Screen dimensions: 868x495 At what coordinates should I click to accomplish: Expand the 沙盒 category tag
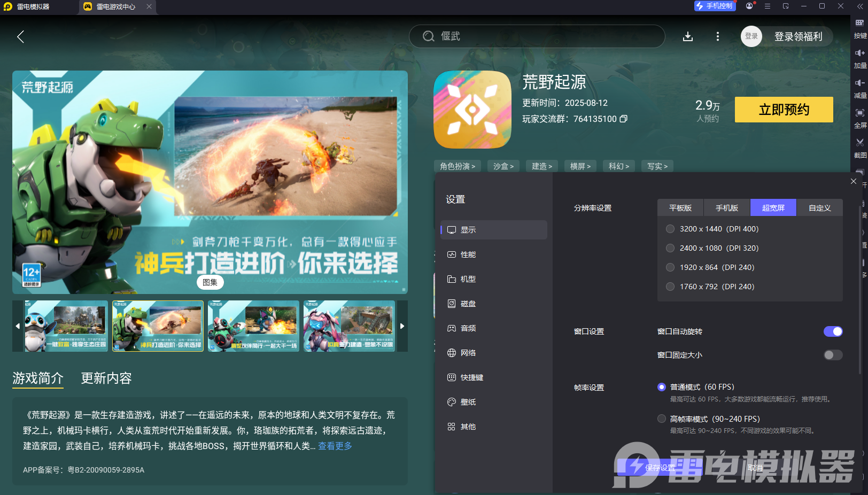pyautogui.click(x=503, y=166)
